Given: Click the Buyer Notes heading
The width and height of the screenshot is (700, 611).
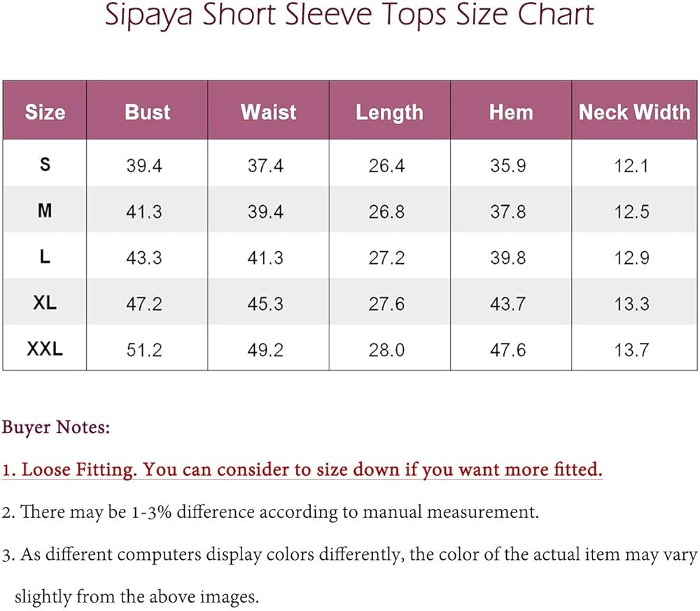Looking at the screenshot, I should coord(56,427).
